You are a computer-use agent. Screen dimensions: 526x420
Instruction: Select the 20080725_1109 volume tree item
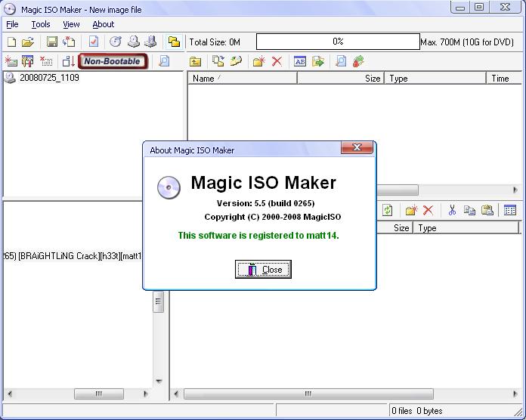(49, 78)
